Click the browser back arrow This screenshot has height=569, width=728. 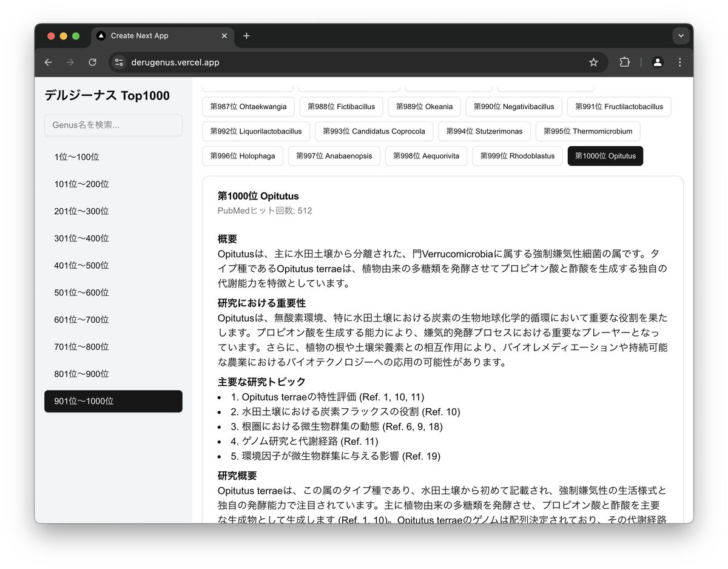48,62
